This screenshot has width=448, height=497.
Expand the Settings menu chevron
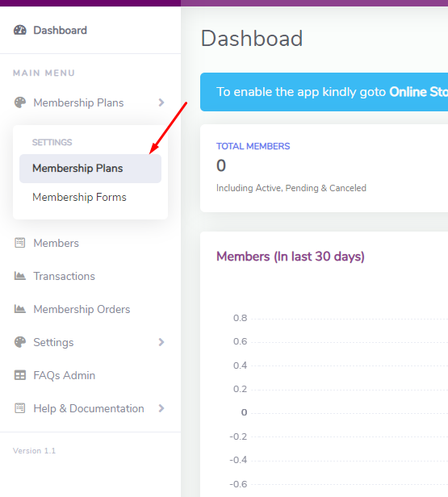click(x=161, y=342)
